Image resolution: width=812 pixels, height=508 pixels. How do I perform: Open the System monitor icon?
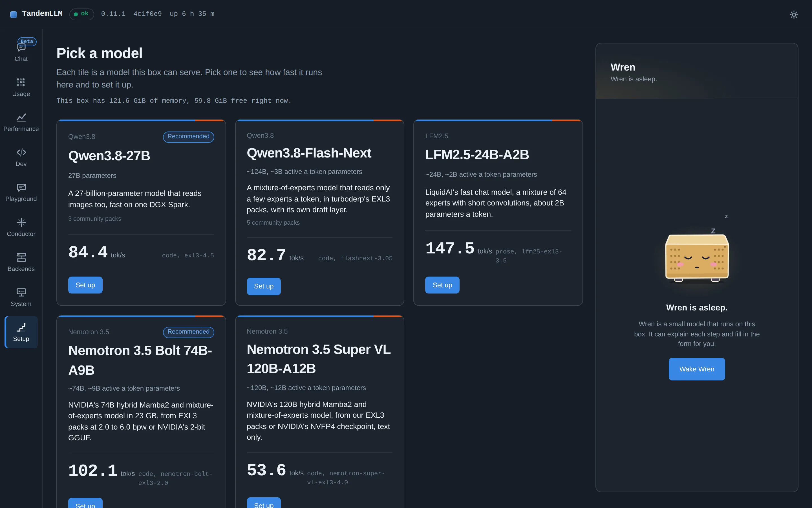21,292
